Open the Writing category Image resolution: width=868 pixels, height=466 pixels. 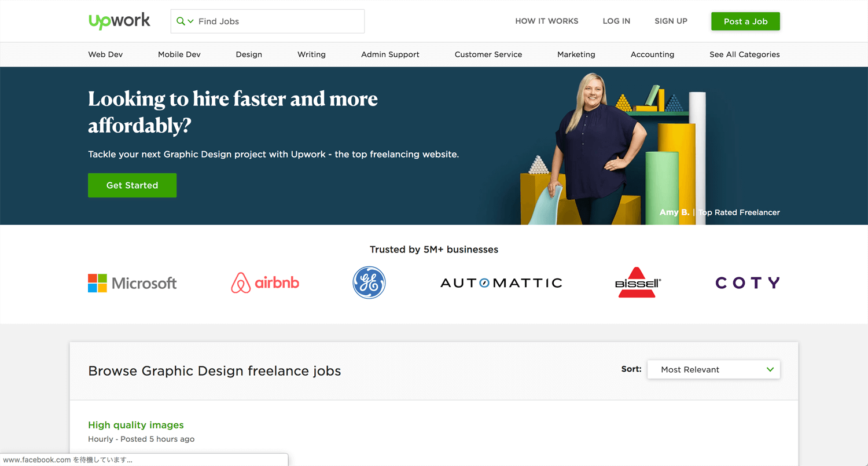tap(311, 54)
